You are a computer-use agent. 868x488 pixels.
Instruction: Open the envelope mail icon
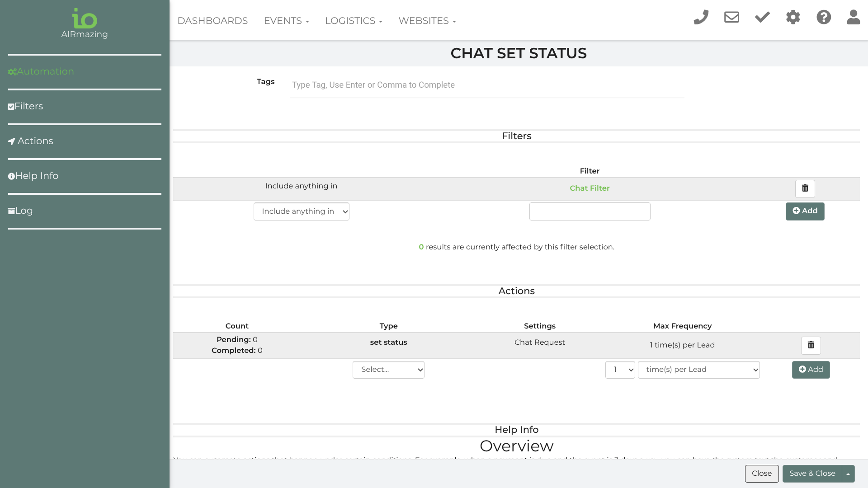pyautogui.click(x=731, y=18)
